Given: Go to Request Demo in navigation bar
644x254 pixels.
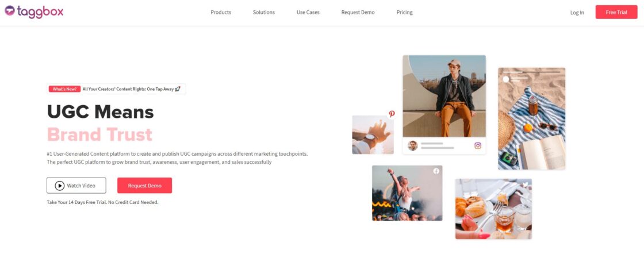Looking at the screenshot, I should (x=358, y=12).
